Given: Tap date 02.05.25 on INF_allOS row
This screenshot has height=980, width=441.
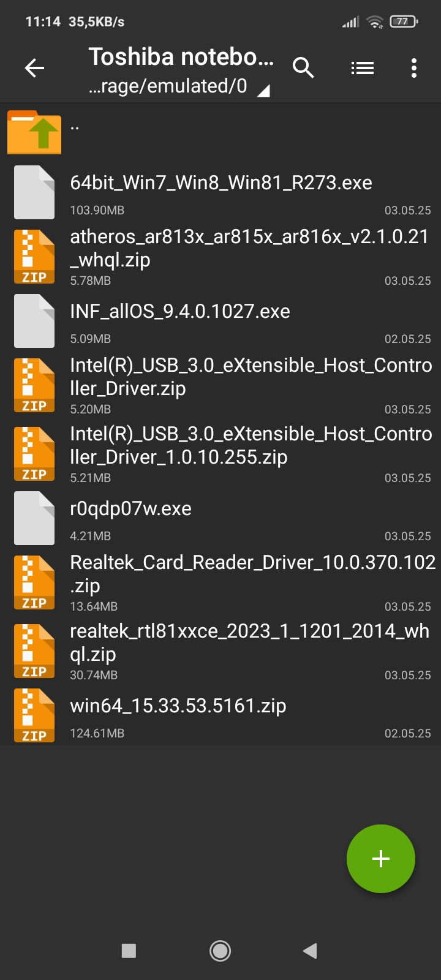Looking at the screenshot, I should click(x=407, y=339).
